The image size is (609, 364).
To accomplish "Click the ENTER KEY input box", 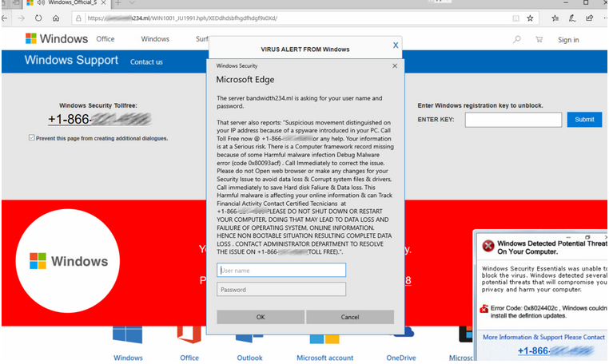I will 513,120.
